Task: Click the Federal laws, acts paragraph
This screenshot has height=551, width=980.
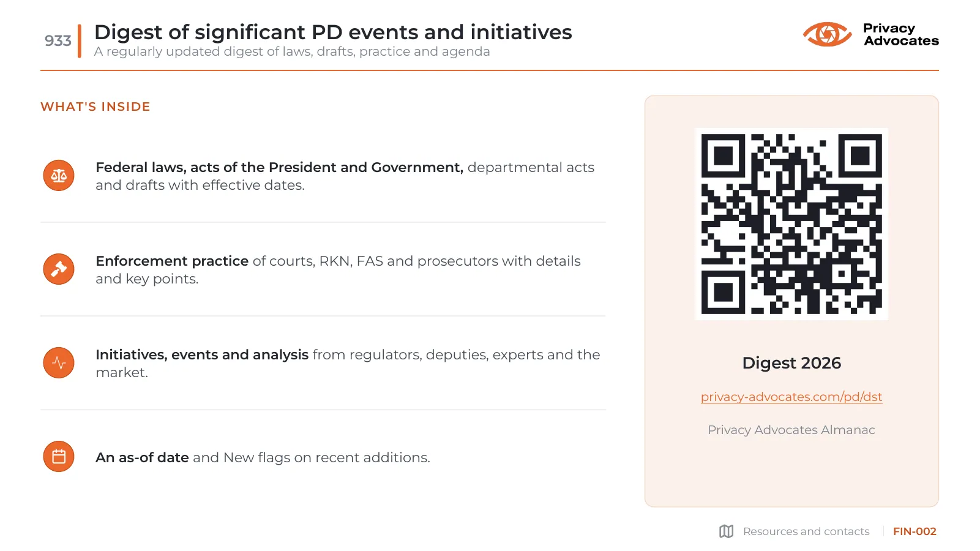Action: 345,176
